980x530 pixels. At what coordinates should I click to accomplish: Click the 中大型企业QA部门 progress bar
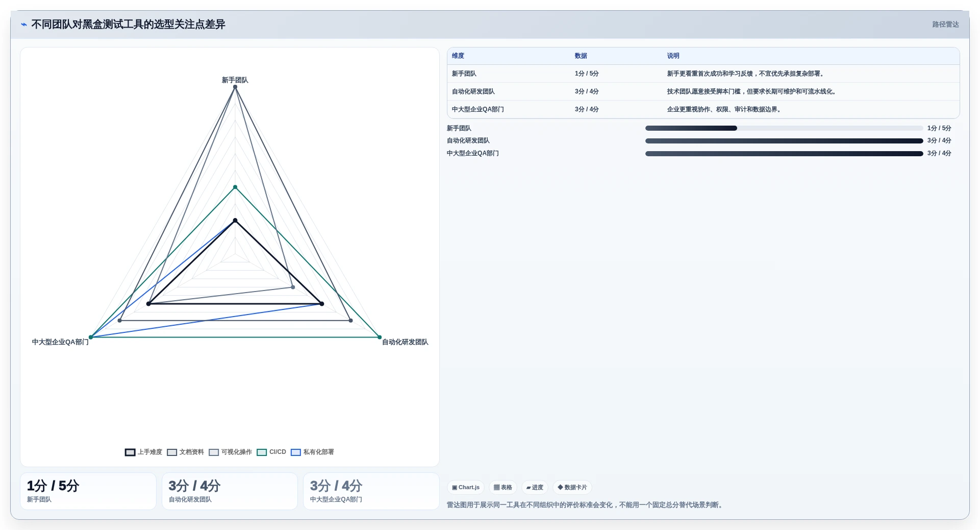tap(784, 154)
